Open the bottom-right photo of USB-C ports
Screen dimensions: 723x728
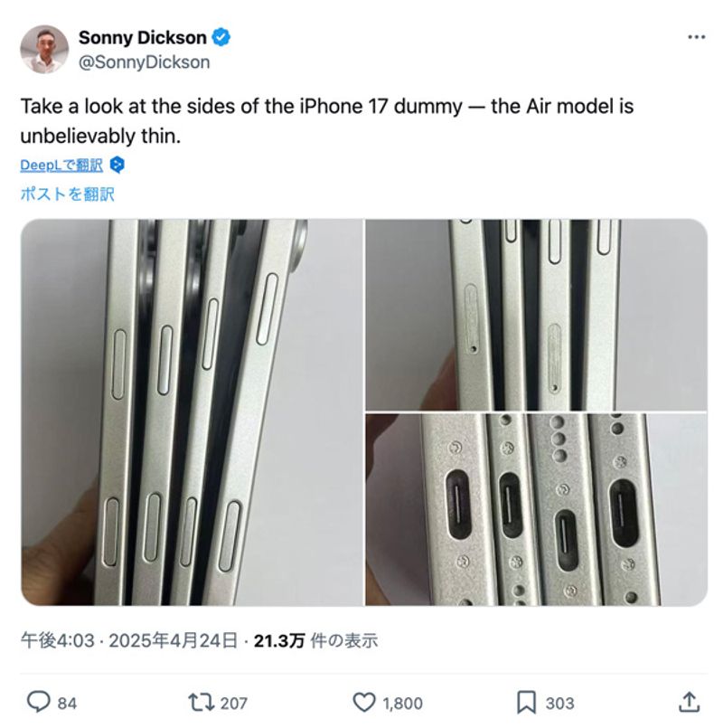(x=537, y=510)
